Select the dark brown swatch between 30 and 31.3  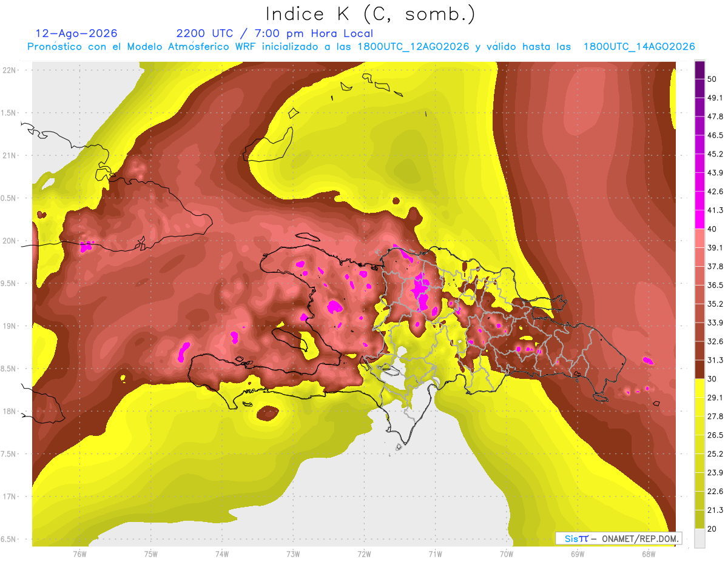[699, 369]
